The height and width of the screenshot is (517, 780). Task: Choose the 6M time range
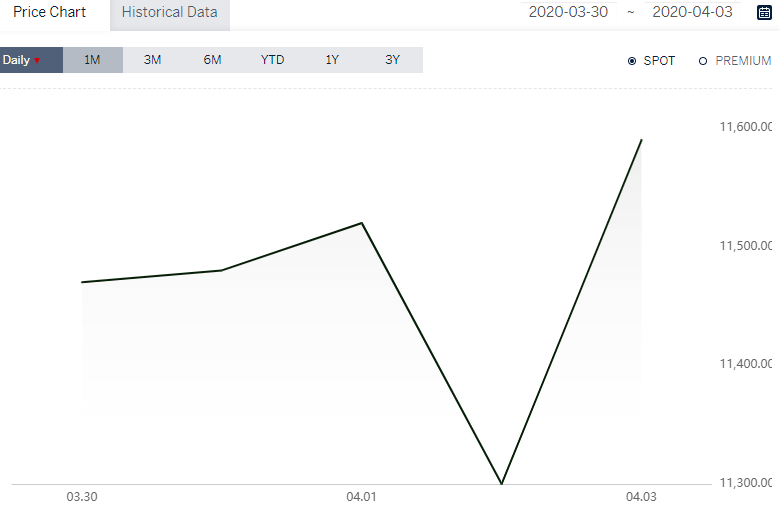(x=212, y=60)
